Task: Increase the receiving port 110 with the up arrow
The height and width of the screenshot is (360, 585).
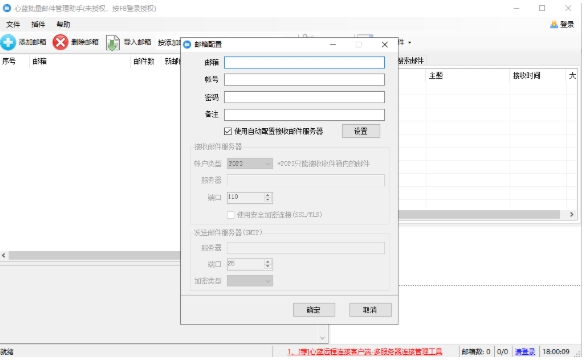Action: tap(268, 195)
